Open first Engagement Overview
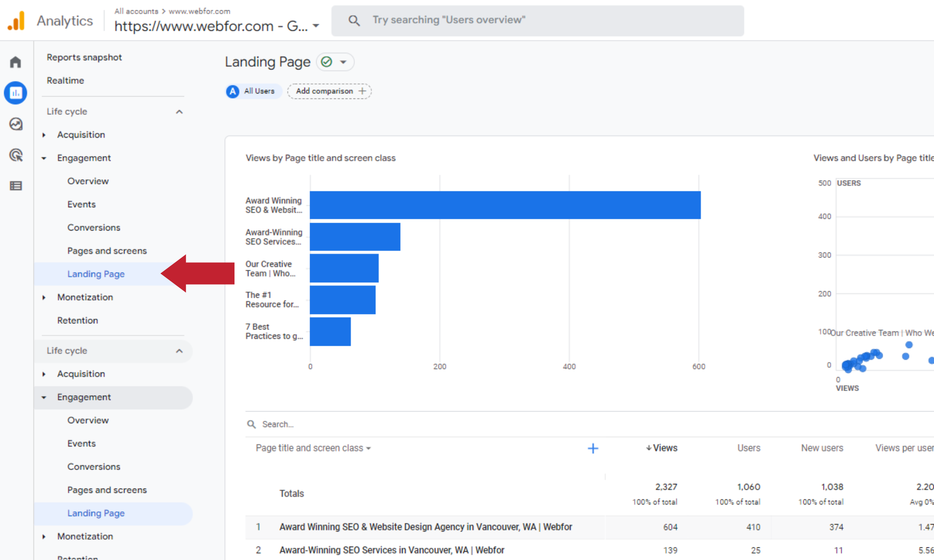 coord(88,181)
